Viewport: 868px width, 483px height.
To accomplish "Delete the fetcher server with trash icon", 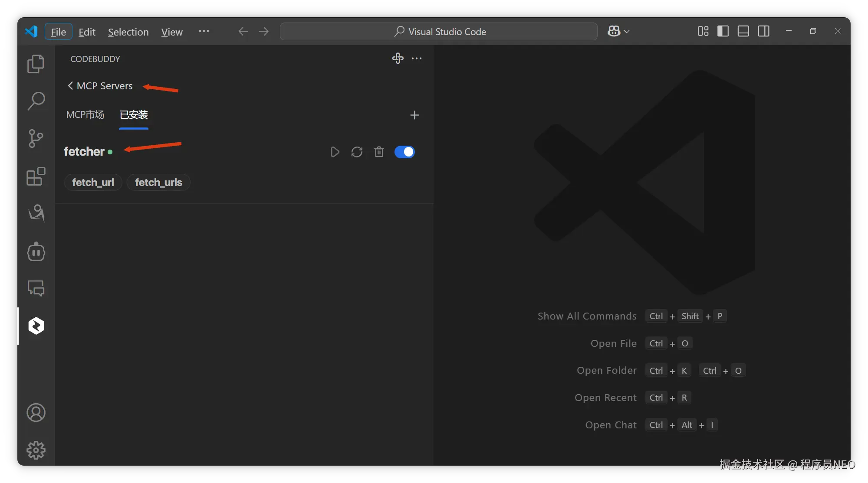I will [379, 152].
